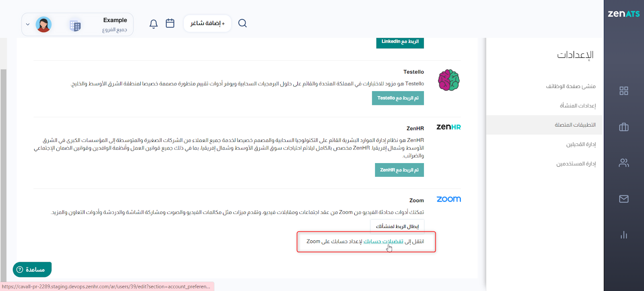
Task: Open the notifications bell
Action: click(153, 24)
